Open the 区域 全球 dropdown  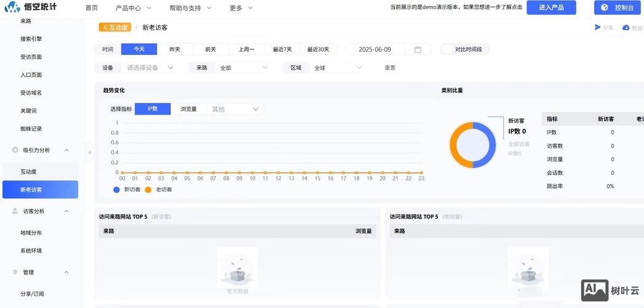pos(338,68)
